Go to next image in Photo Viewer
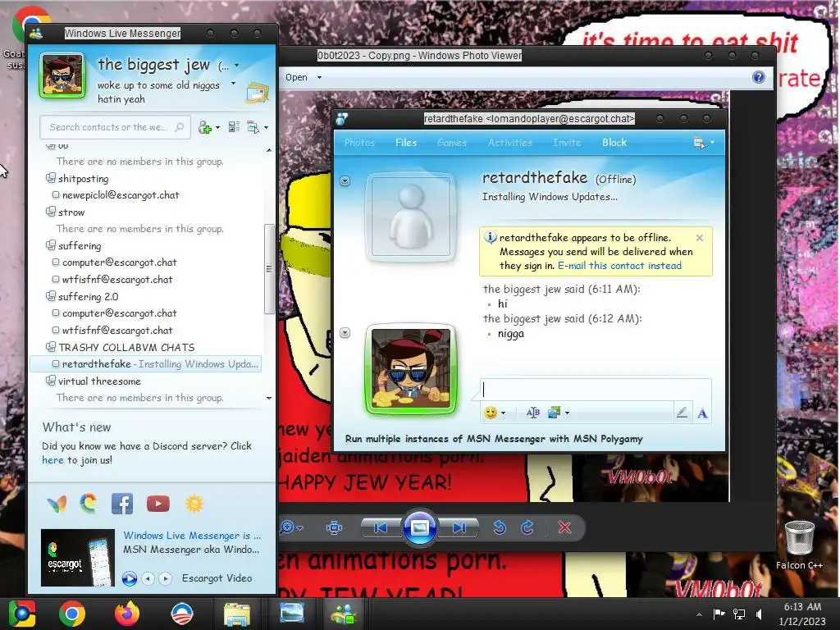Screen dimensions: 840x630 pos(459,527)
